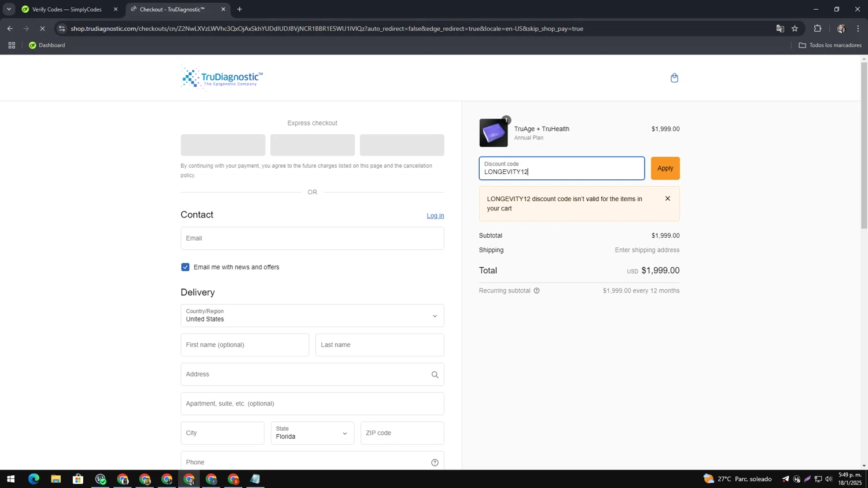Open the shopping cart bag icon
Viewport: 868px width, 488px height.
click(674, 78)
